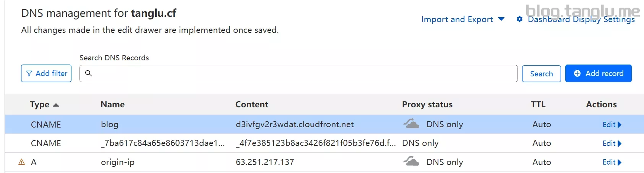
Task: Click the Content column header
Action: (x=251, y=104)
